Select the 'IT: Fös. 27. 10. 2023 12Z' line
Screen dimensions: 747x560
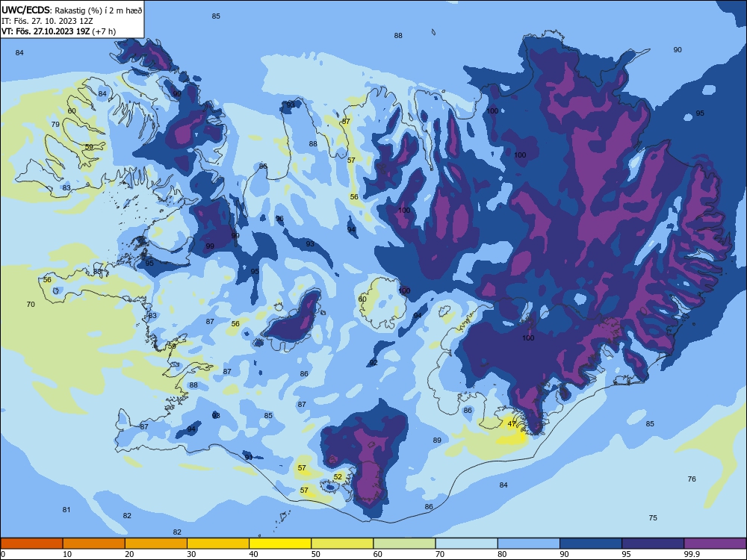(47, 21)
